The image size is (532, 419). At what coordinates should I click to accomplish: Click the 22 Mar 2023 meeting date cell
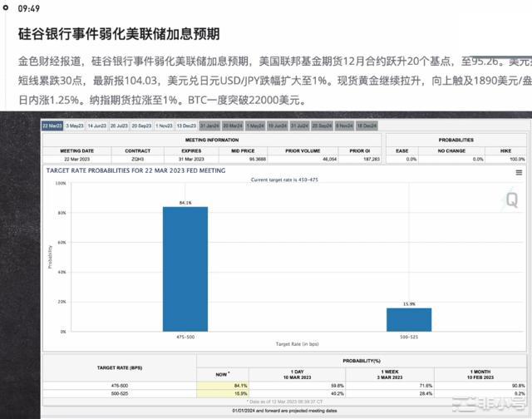pyautogui.click(x=77, y=159)
